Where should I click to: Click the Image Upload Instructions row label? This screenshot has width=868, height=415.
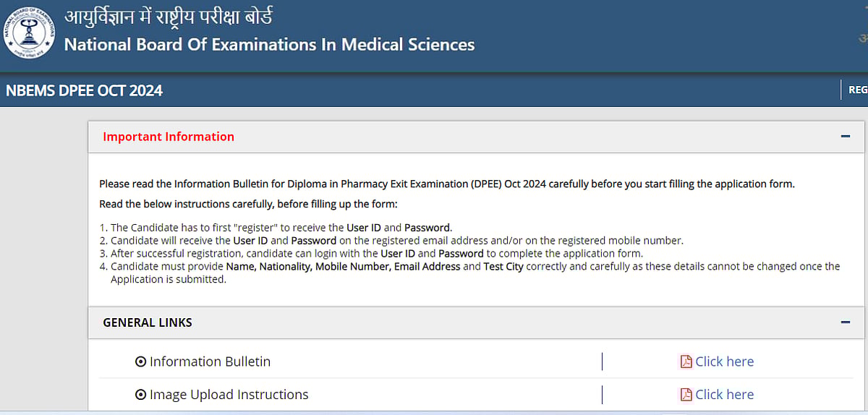(x=229, y=395)
